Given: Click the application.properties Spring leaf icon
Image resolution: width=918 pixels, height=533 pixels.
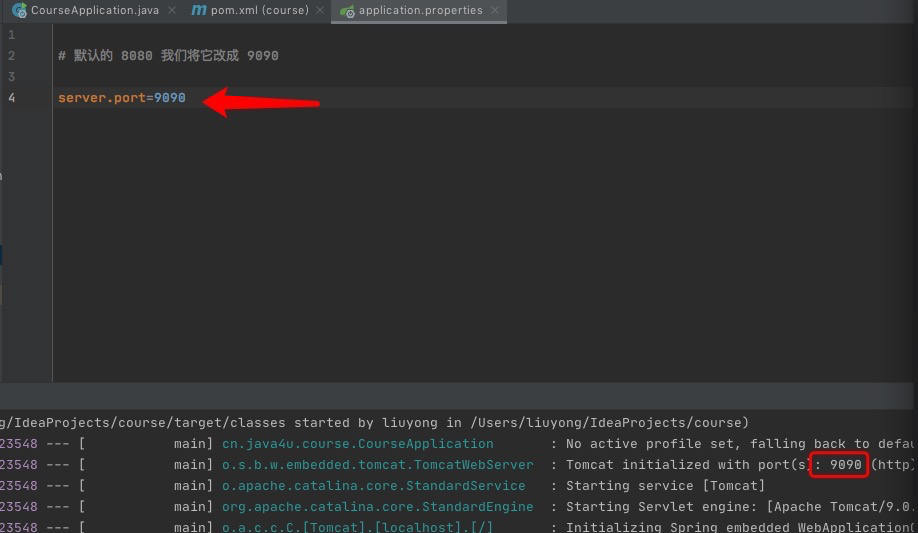Looking at the screenshot, I should pyautogui.click(x=347, y=11).
